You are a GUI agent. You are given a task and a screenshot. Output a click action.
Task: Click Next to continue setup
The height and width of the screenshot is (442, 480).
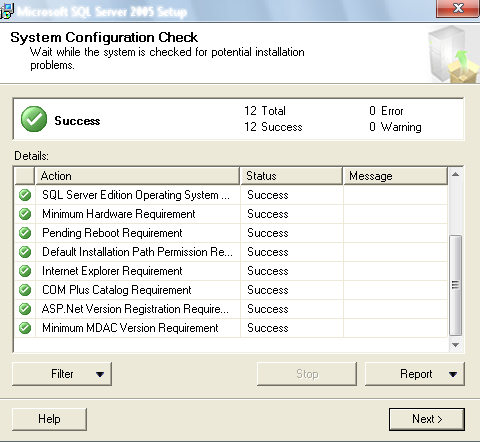427,419
